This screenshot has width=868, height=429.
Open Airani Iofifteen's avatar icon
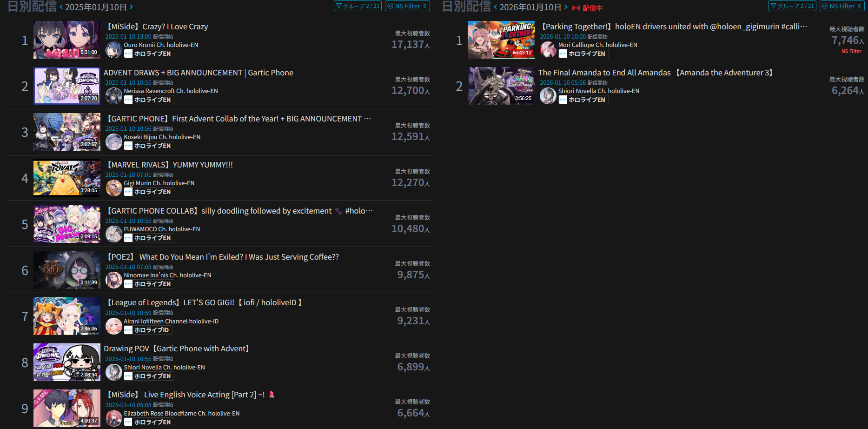click(x=113, y=326)
